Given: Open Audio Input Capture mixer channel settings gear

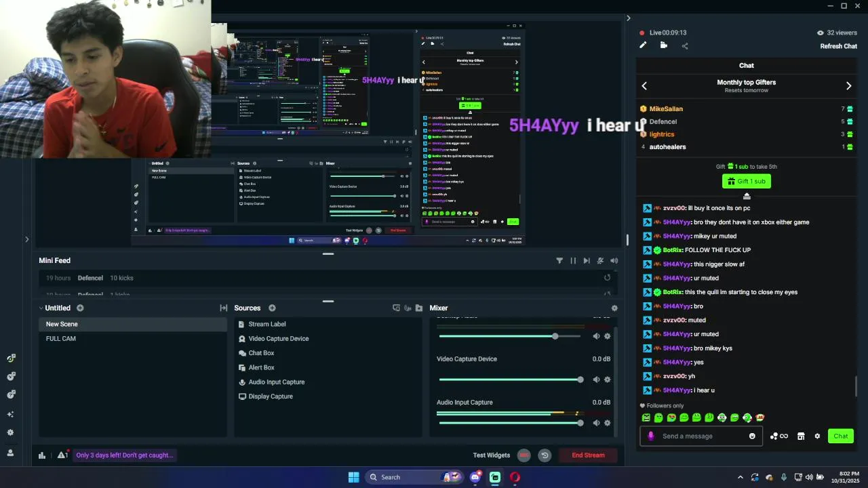Looking at the screenshot, I should (607, 423).
